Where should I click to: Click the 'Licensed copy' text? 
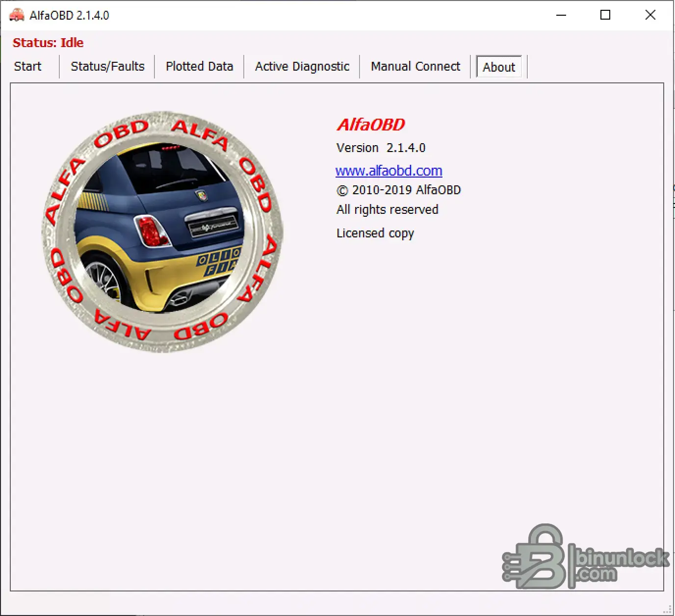(375, 233)
